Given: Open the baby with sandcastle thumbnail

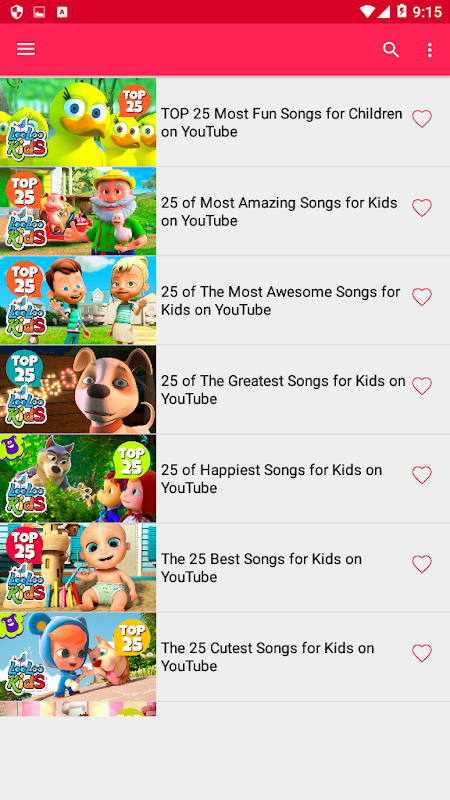Looking at the screenshot, I should click(78, 567).
